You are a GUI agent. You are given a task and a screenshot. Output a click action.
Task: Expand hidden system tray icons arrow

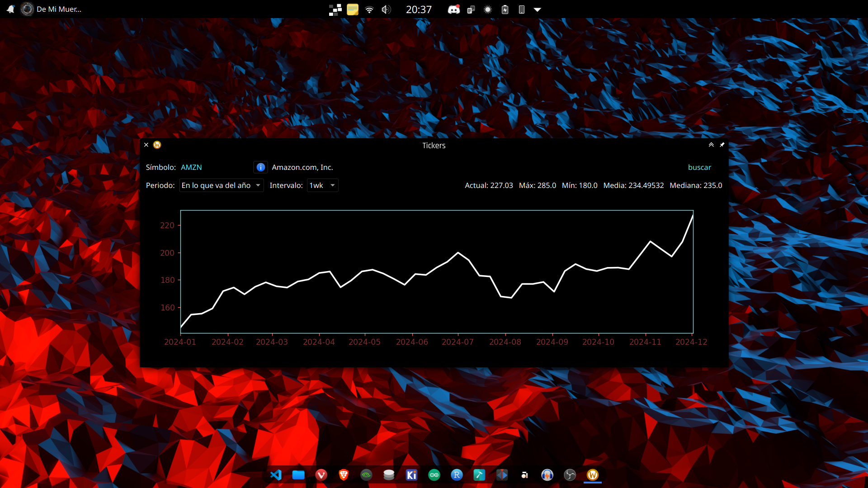click(537, 9)
